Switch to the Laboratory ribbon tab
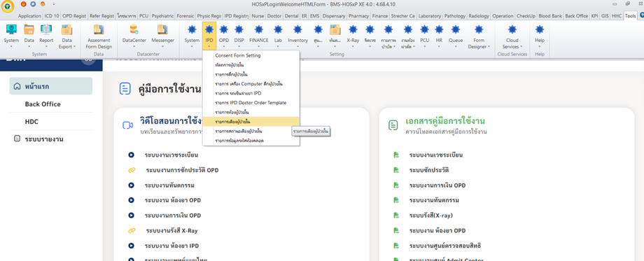The height and width of the screenshot is (261, 644). (430, 16)
